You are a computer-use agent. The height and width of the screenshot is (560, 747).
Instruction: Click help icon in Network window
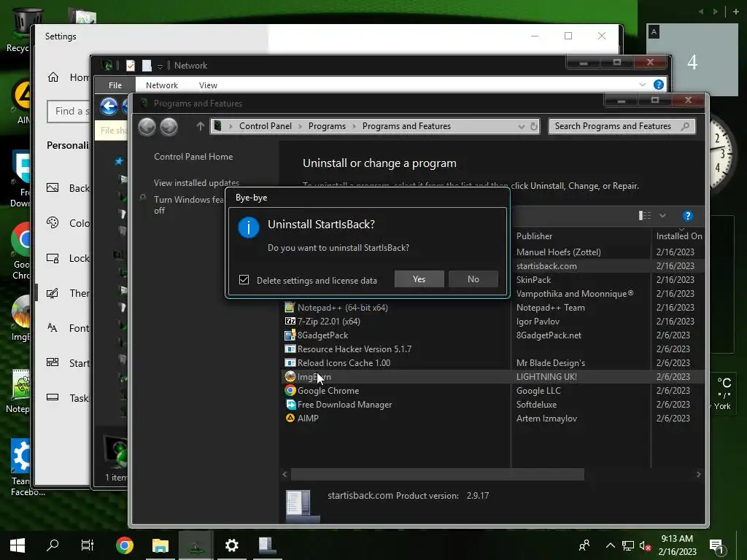tap(659, 85)
